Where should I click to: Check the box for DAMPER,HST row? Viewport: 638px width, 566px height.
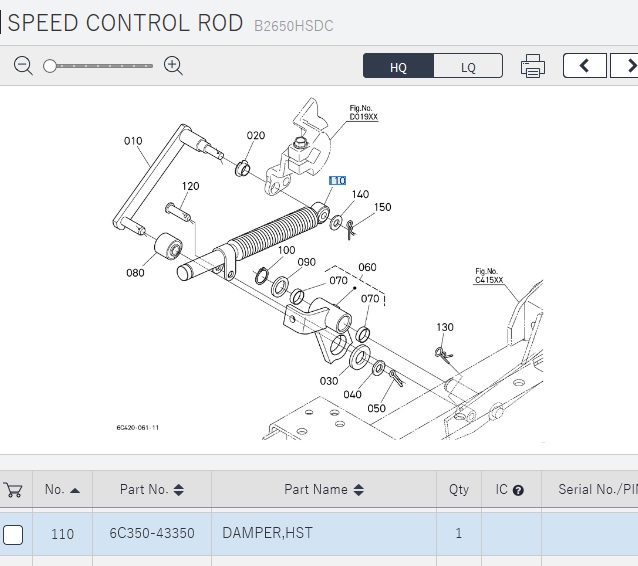click(13, 534)
